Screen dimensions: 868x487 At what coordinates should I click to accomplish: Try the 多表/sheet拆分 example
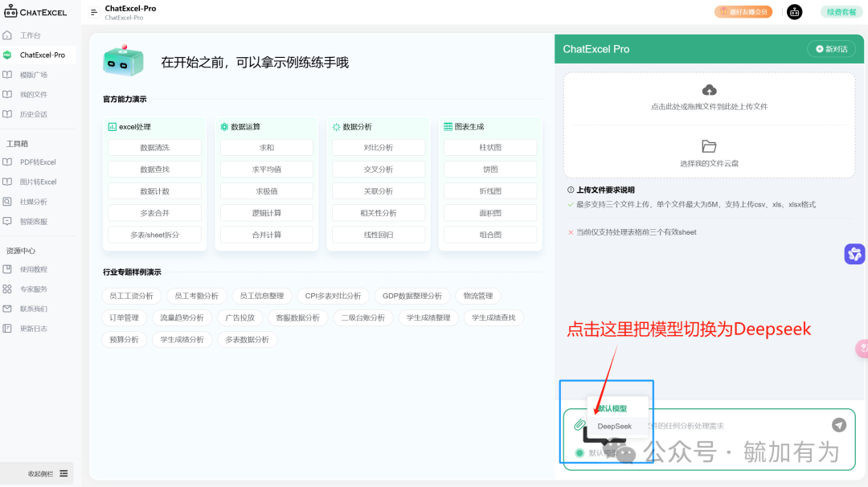[x=155, y=235]
